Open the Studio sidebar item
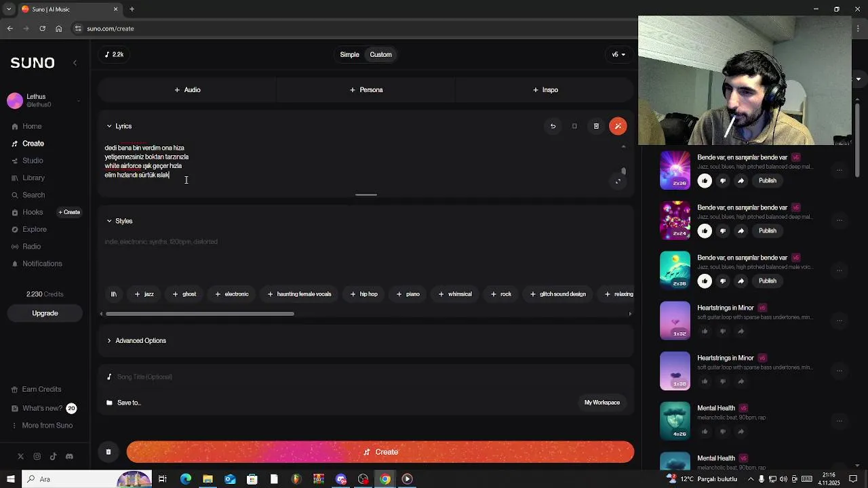 (x=27, y=161)
